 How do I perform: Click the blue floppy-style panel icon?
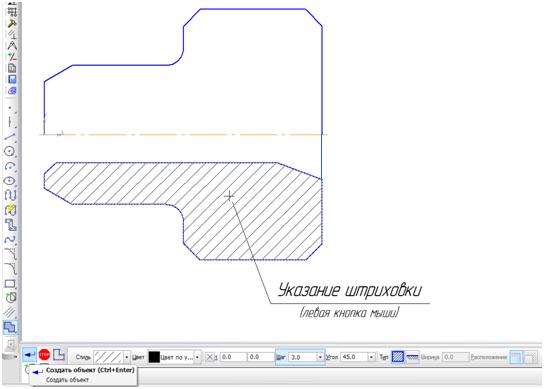point(12,79)
